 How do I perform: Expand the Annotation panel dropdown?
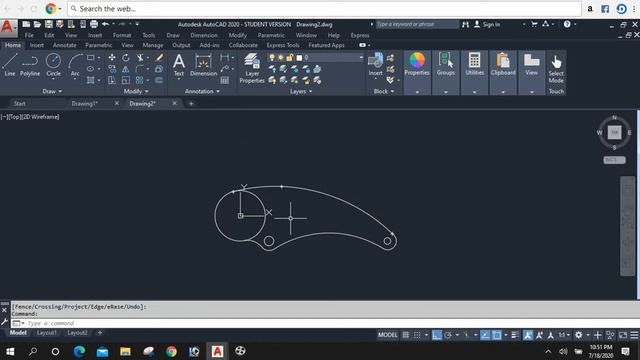pos(202,91)
